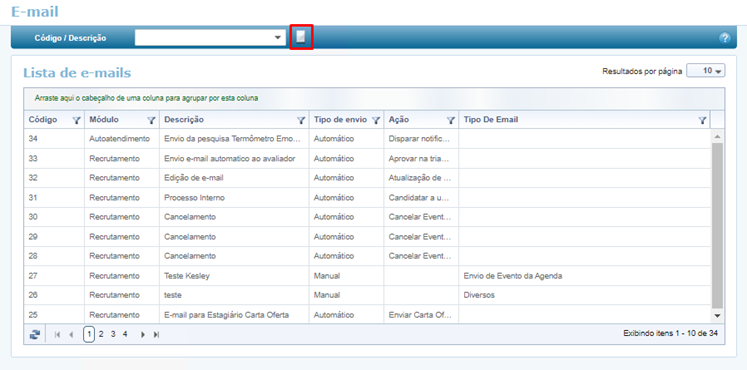The image size is (747, 370).
Task: Go to page 3
Action: (x=113, y=334)
